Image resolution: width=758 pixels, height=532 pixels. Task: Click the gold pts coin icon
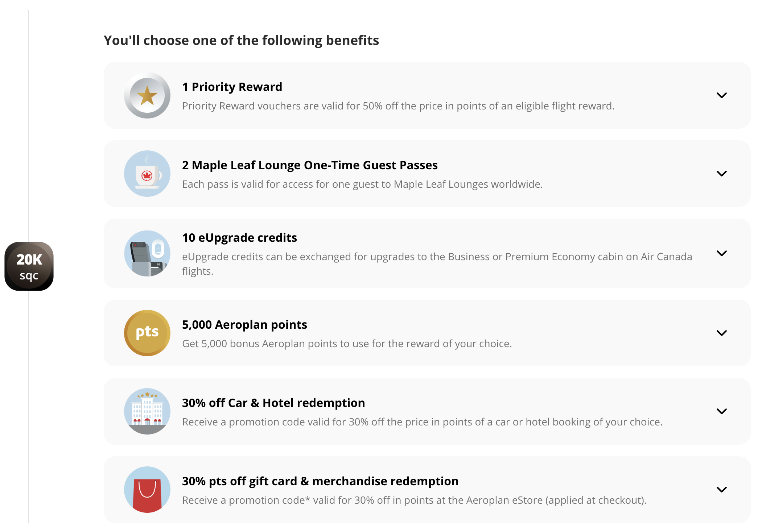(x=147, y=333)
